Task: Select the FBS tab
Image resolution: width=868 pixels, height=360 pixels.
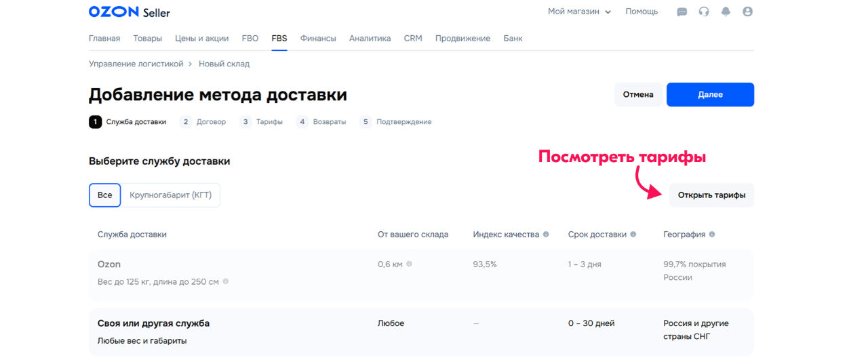Action: click(279, 39)
